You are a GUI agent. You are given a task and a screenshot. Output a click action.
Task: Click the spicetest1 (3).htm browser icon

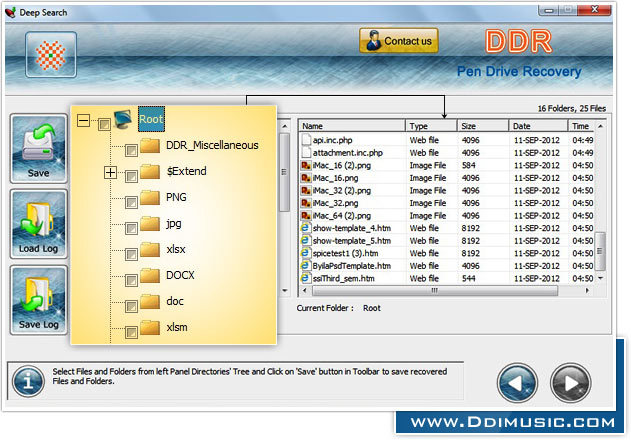tap(305, 253)
